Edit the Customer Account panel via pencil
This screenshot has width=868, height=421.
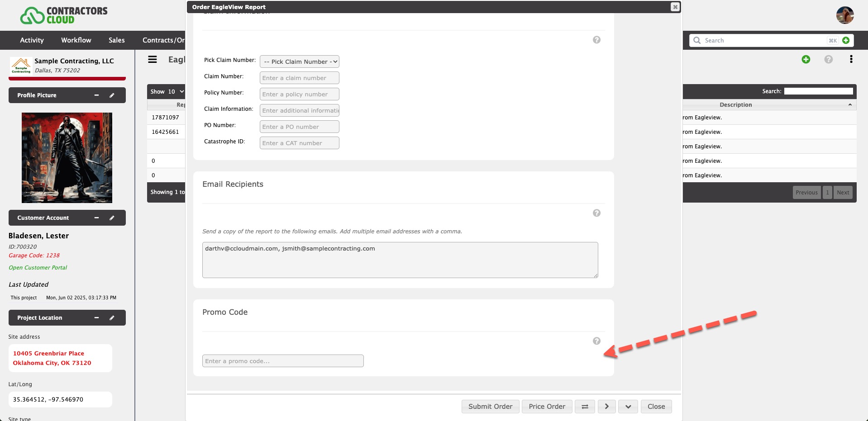pos(112,218)
